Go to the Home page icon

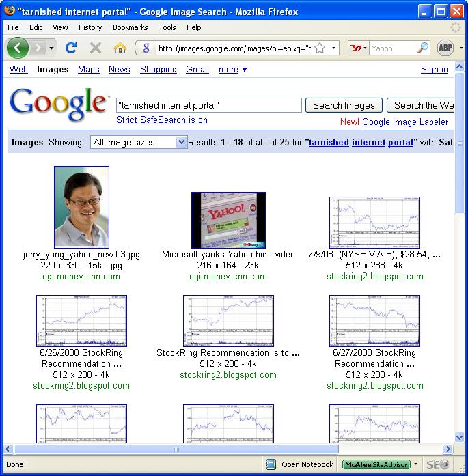point(120,48)
